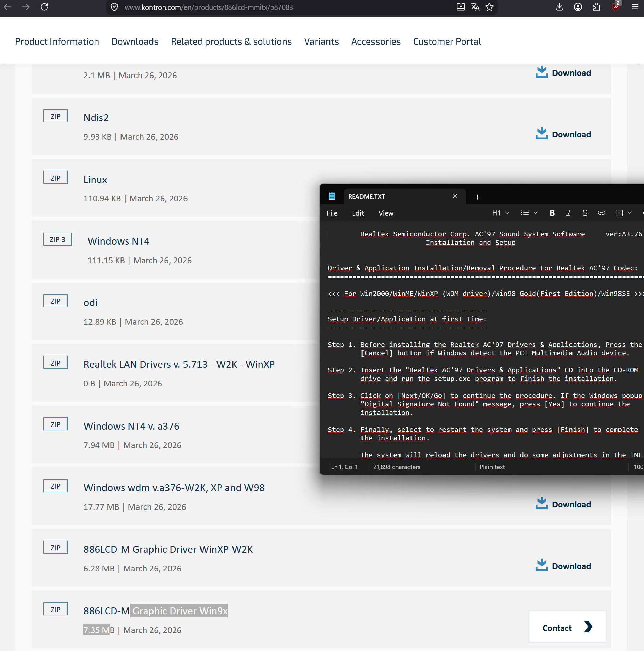
Task: Open Related products & solutions
Action: tap(231, 41)
